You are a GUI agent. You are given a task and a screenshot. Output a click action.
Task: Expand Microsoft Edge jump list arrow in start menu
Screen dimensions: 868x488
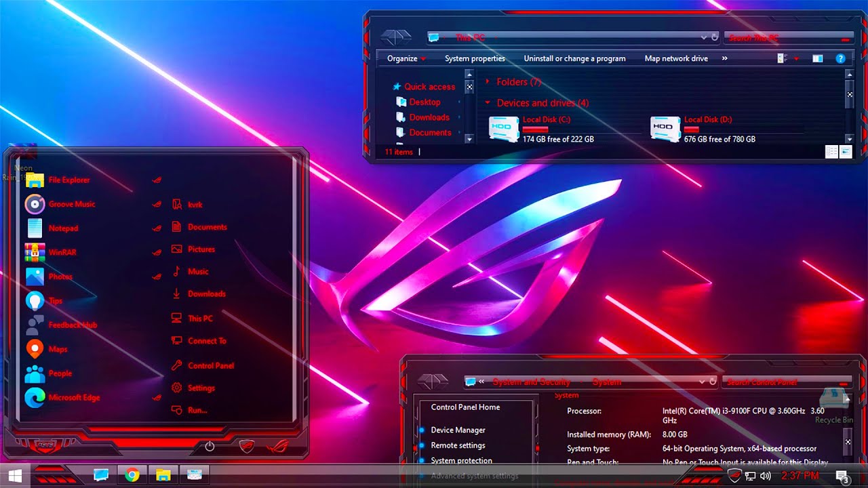pyautogui.click(x=157, y=398)
